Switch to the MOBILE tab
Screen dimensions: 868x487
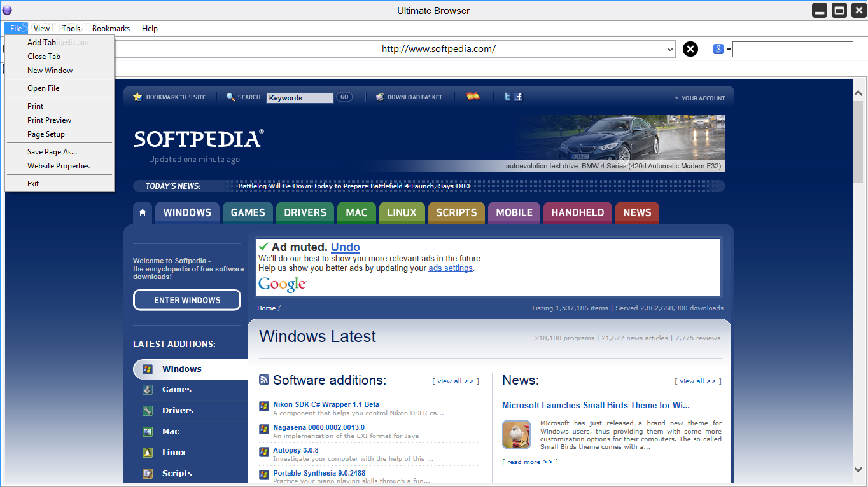click(514, 212)
